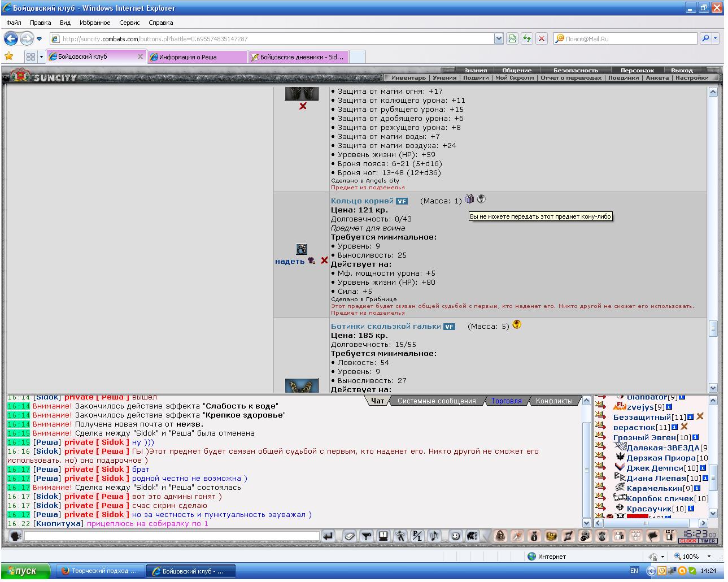Image resolution: width=728 pixels, height=582 pixels.
Task: Open info for верастюк[11]
Action: click(674, 427)
